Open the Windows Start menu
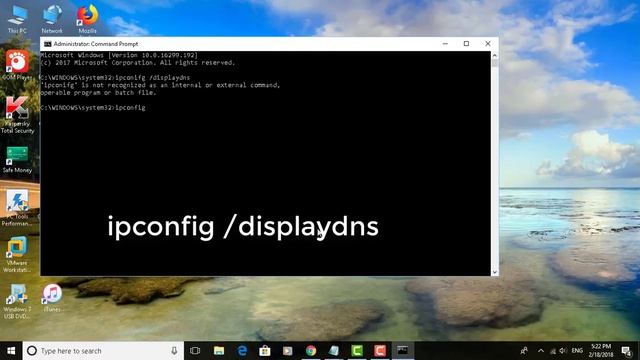This screenshot has width=640, height=360. point(11,351)
